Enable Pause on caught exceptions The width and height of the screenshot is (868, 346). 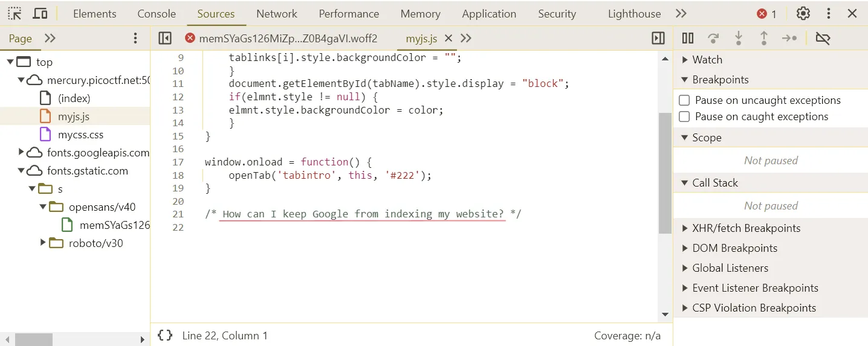point(684,117)
